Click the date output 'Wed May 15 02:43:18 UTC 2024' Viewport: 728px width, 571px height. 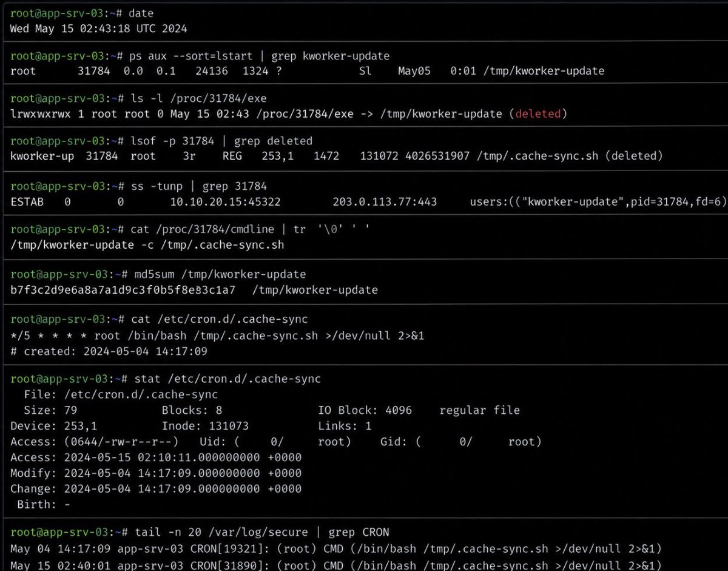tap(99, 28)
